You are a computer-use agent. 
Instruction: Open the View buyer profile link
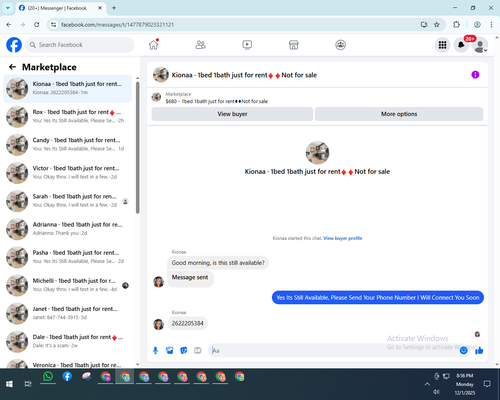coord(343,238)
